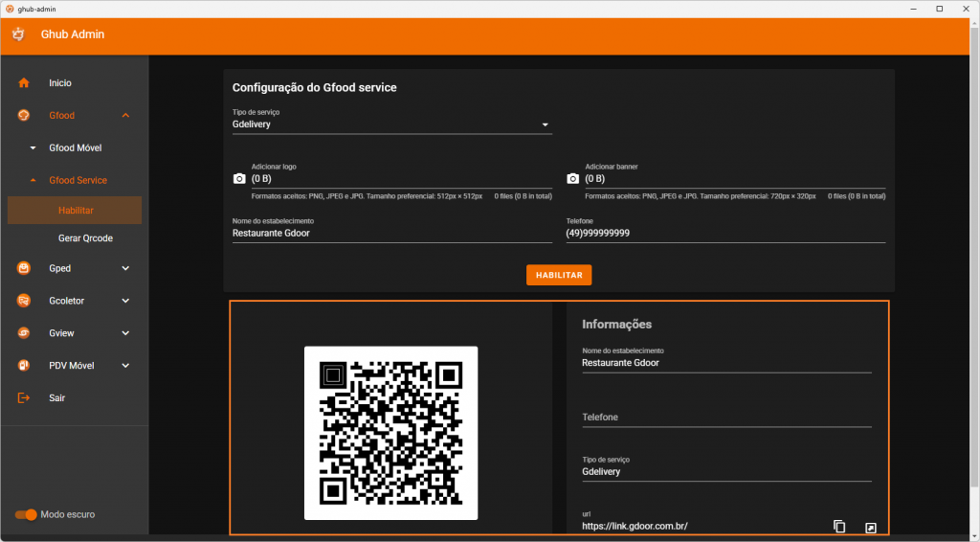Click the Adicionar banner file field
The height and width of the screenshot is (542, 980).
click(735, 179)
